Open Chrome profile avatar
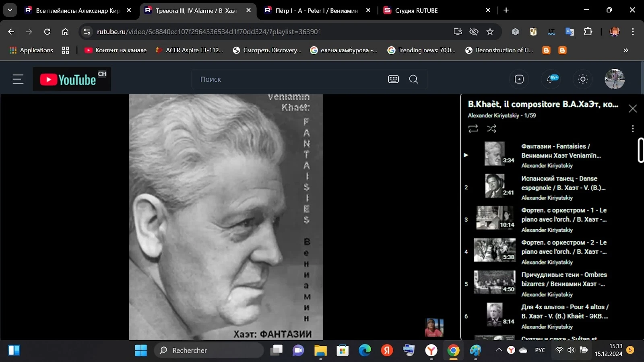Image resolution: width=644 pixels, height=362 pixels. 615,32
